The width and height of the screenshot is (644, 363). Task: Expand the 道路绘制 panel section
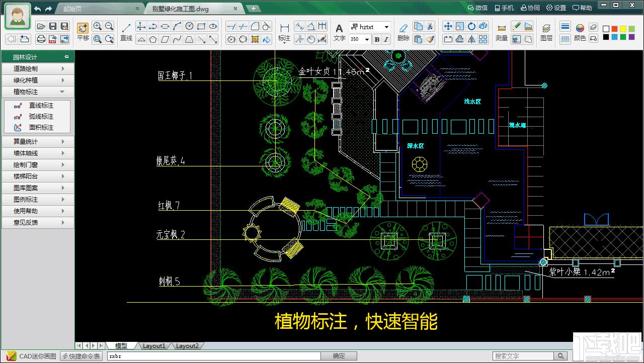pos(39,68)
